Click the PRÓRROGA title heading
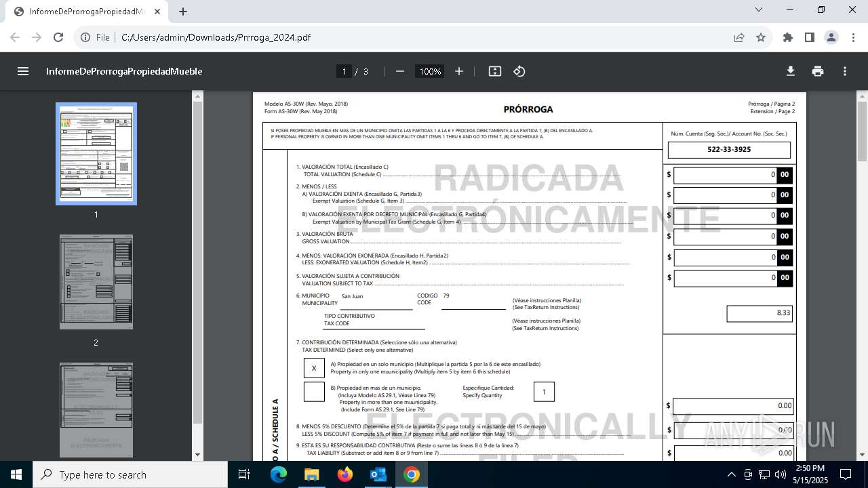The width and height of the screenshot is (868, 488). pyautogui.click(x=528, y=109)
